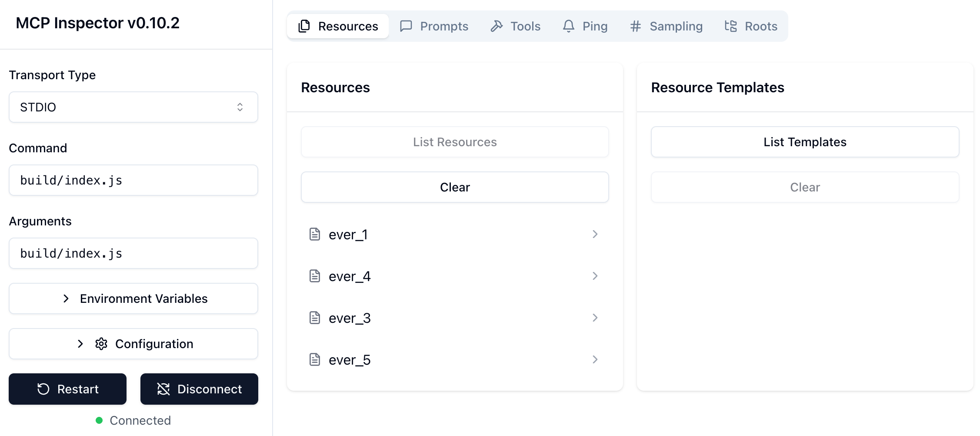Click the Tools hammer icon

(497, 26)
